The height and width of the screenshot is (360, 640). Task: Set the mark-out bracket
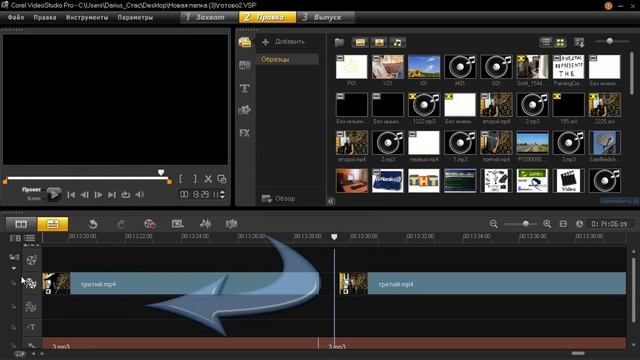195,179
